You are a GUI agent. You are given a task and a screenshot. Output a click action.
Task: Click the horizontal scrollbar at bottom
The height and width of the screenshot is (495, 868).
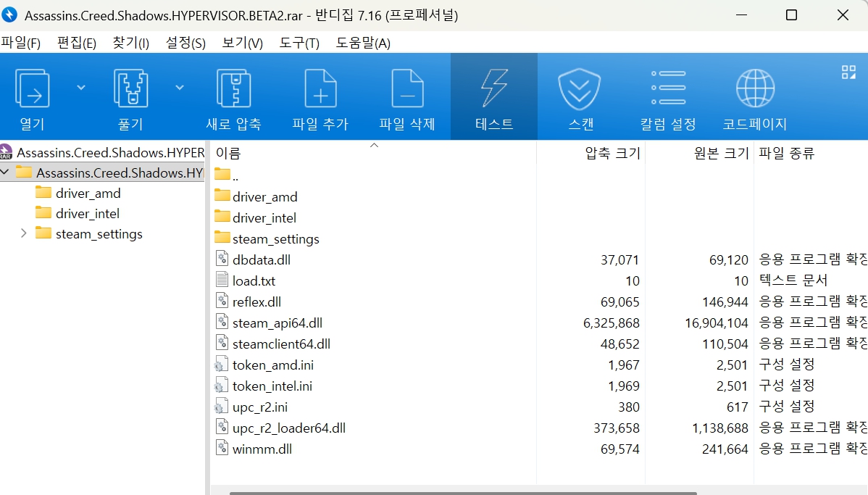click(464, 493)
